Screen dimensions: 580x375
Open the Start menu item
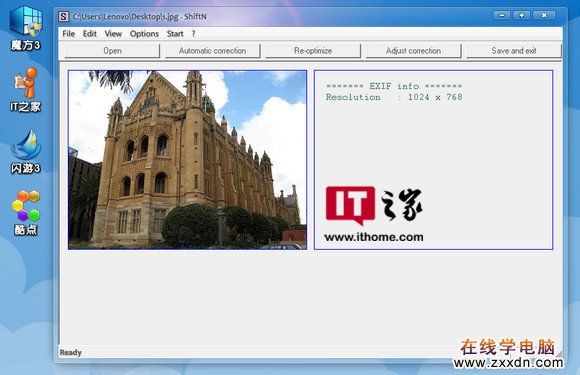point(175,34)
